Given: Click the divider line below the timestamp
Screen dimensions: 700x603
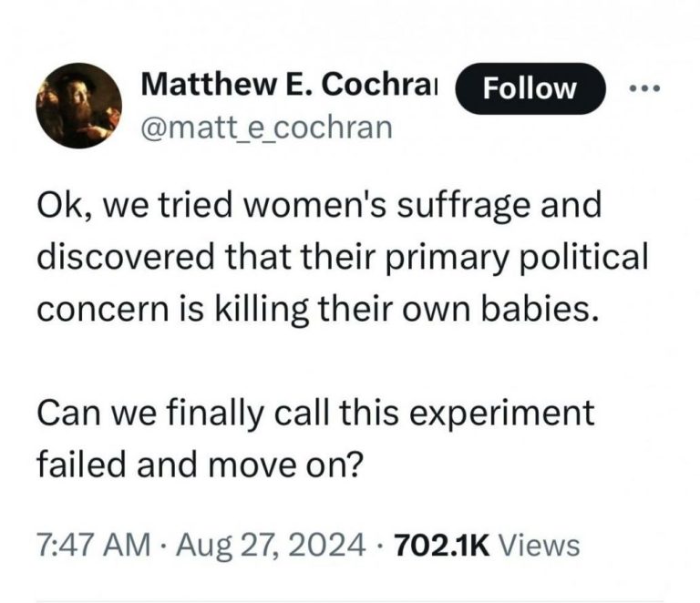Looking at the screenshot, I should [350, 599].
